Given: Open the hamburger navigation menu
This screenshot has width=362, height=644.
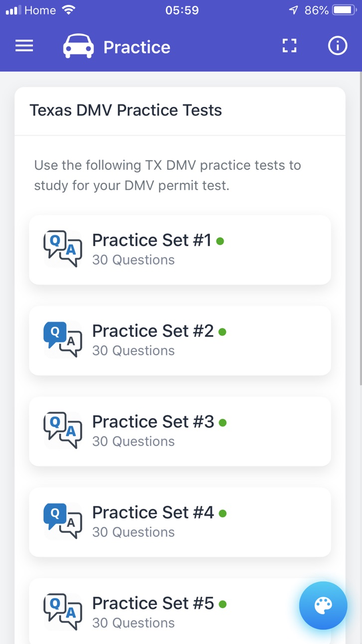Looking at the screenshot, I should (24, 46).
